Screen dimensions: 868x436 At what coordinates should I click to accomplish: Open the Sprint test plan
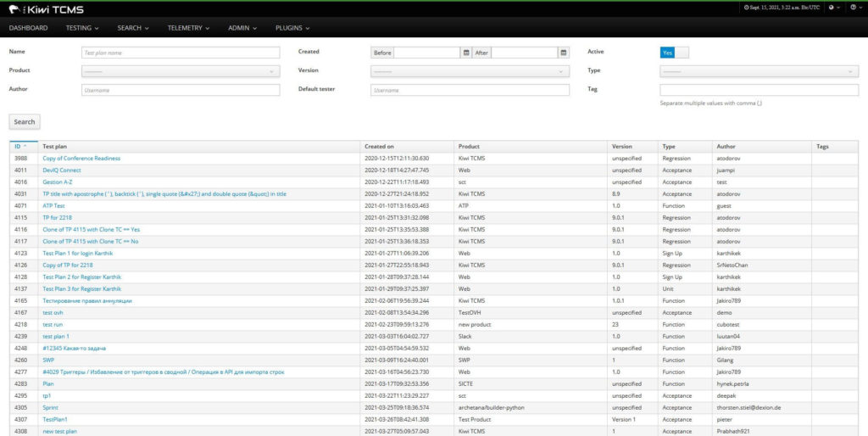pos(50,408)
